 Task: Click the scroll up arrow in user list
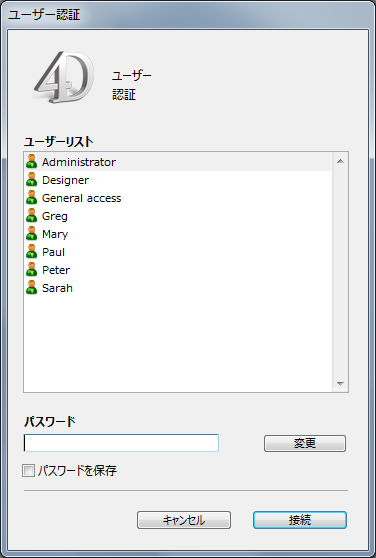340,162
